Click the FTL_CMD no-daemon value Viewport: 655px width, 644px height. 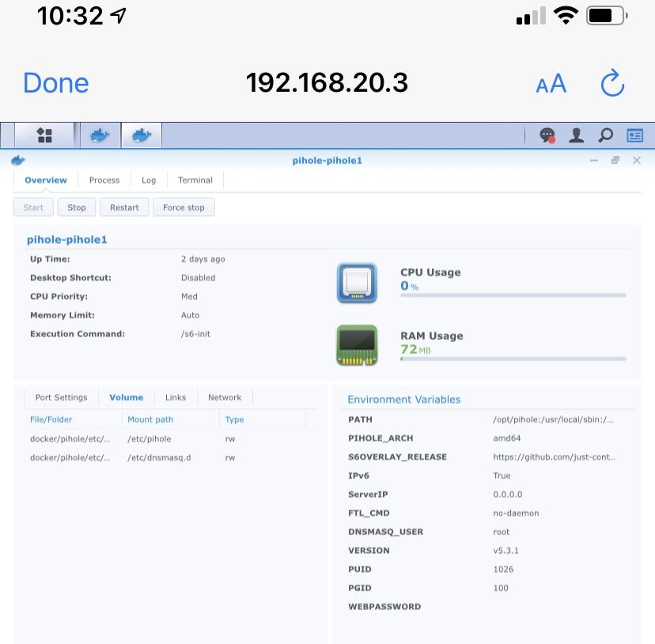pos(516,513)
